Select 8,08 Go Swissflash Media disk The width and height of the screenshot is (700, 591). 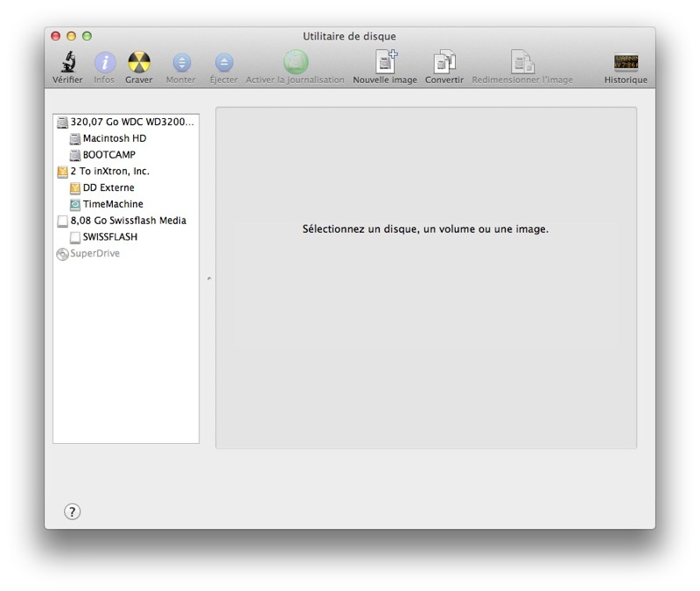tap(128, 221)
